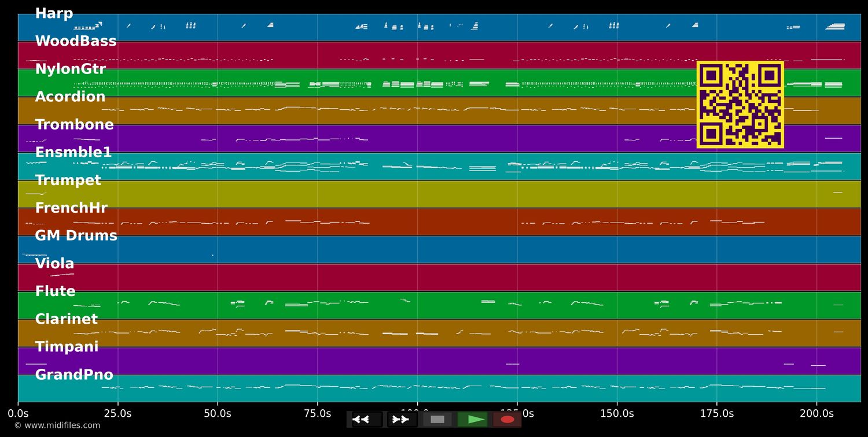Select the WoodBass track label
Viewport: 868px width, 437px height.
click(x=75, y=41)
